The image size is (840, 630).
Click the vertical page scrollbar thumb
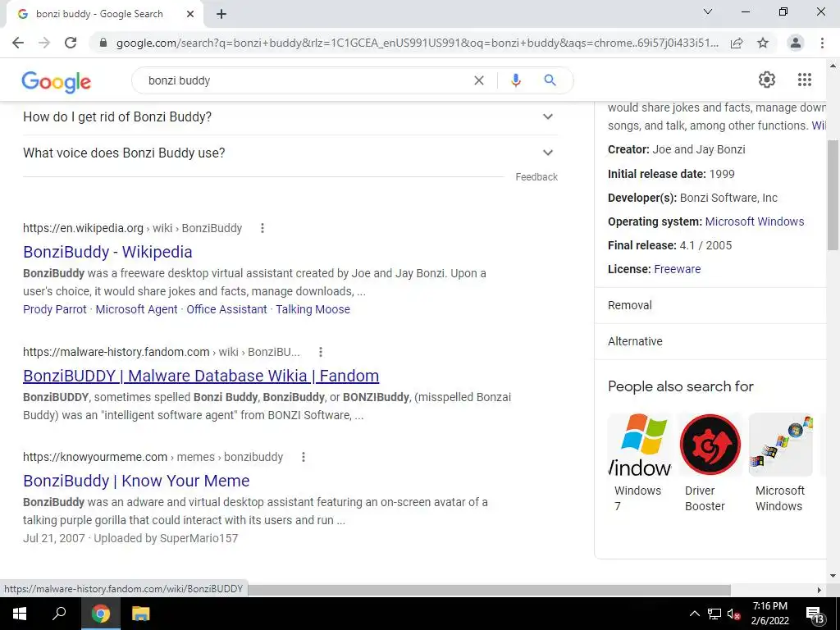(x=833, y=195)
